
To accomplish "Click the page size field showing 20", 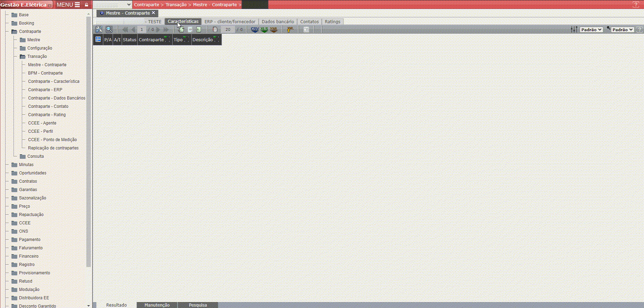I will (228, 29).
